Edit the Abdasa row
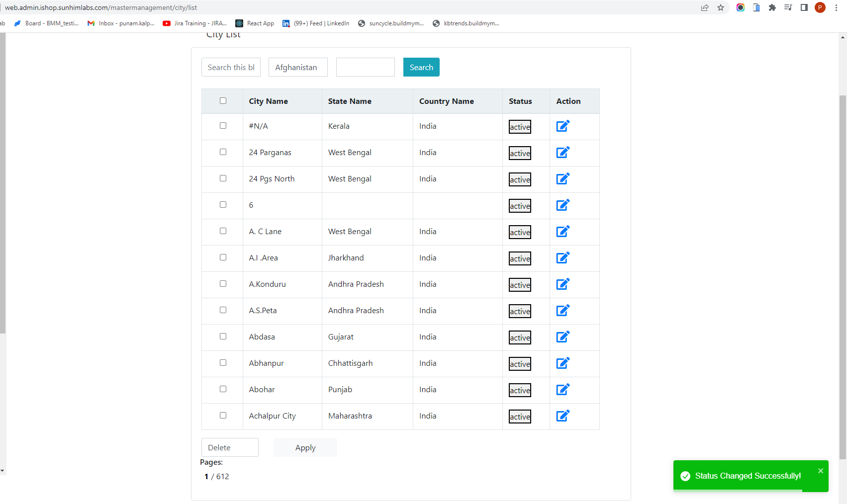This screenshot has height=504, width=847. 563,337
